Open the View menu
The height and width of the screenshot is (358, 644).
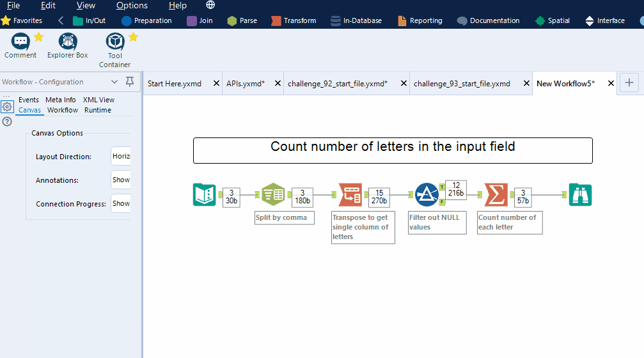click(x=86, y=5)
